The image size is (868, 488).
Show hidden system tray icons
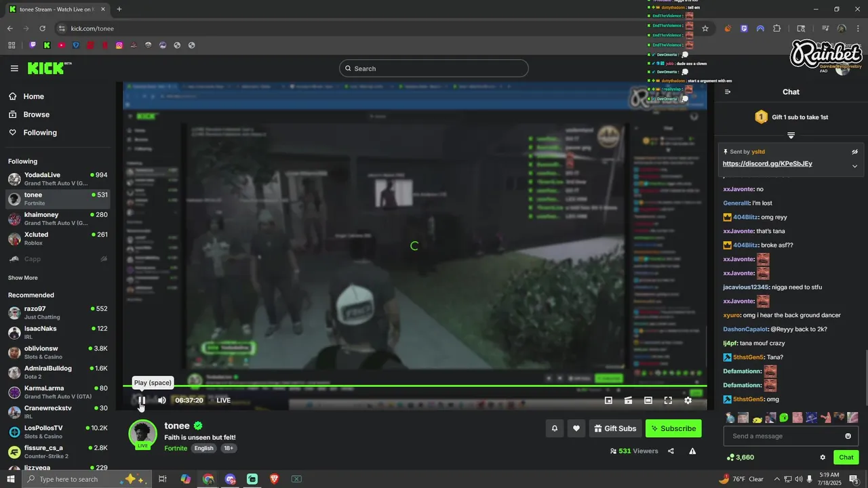pos(777,479)
